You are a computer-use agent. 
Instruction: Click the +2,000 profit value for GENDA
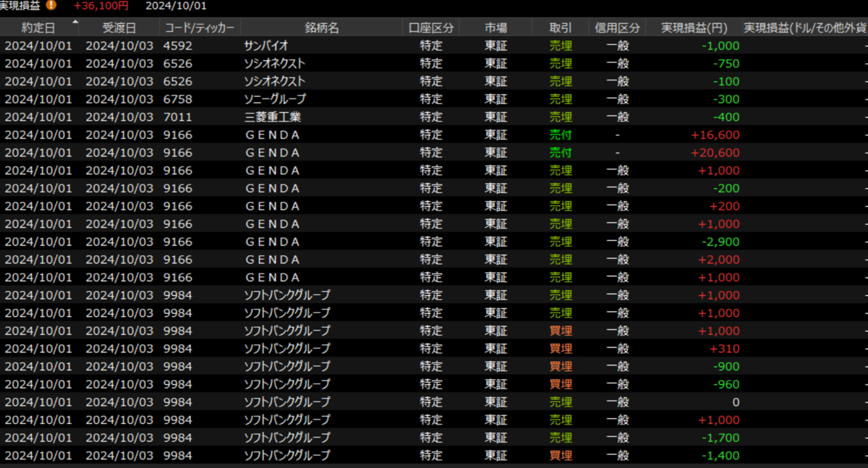click(x=719, y=260)
